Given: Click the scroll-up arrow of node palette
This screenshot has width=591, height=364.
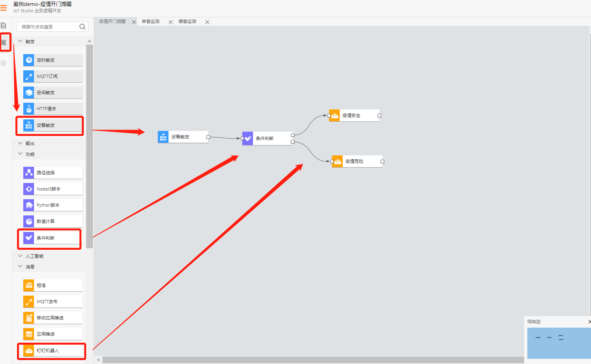Looking at the screenshot, I should click(x=89, y=41).
